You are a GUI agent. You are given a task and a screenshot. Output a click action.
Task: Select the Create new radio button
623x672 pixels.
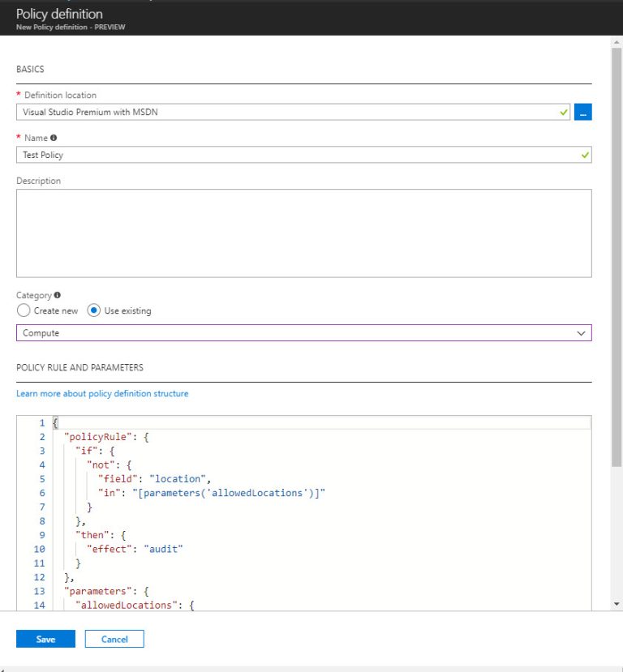(x=24, y=310)
